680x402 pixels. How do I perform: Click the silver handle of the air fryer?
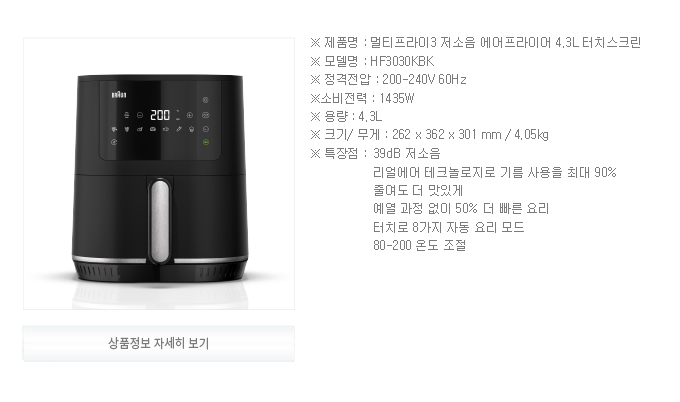(x=160, y=221)
